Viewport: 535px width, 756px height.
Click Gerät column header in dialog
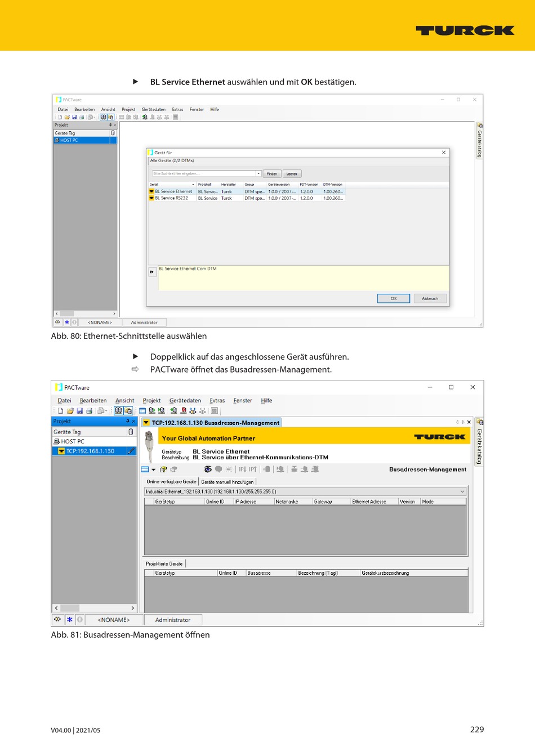click(171, 184)
